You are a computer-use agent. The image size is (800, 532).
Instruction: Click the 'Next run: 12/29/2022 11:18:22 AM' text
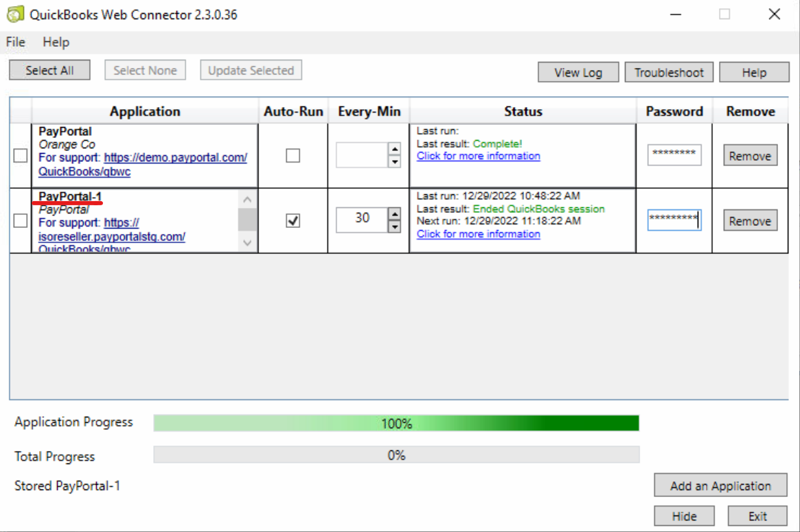tap(499, 221)
